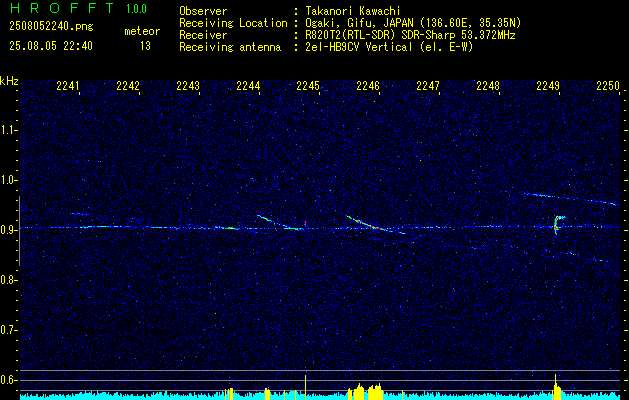Click the 2246 time axis marker

pos(368,86)
